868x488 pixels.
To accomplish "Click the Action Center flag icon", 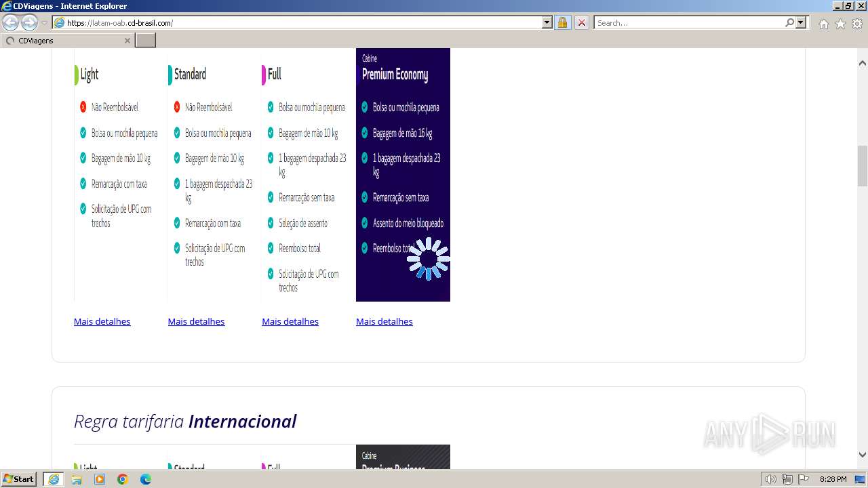I will tap(804, 479).
